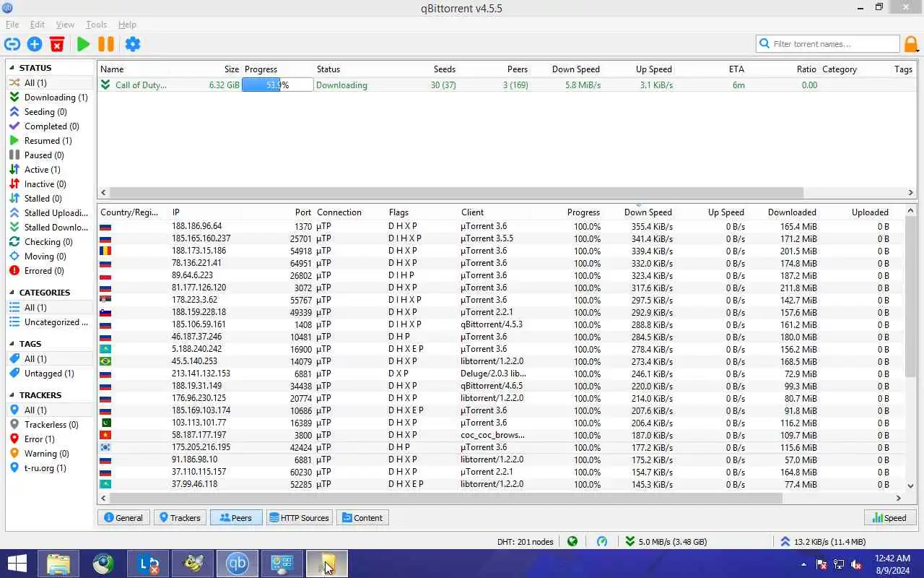Switch to the HTTP Sources tab

pos(299,518)
